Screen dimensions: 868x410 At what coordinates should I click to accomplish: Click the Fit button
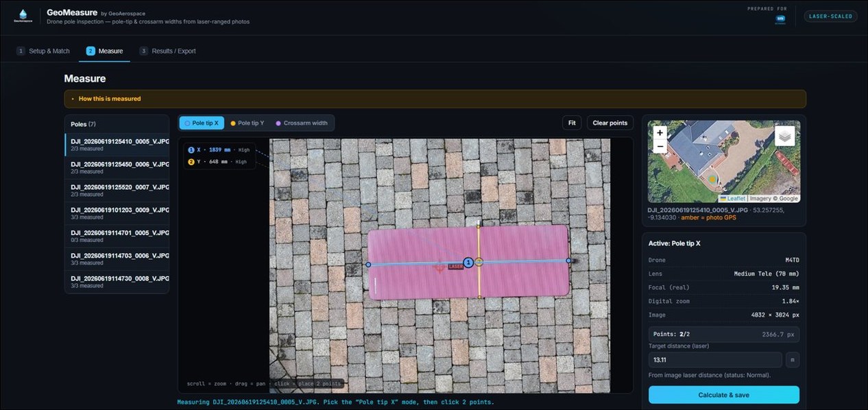tap(572, 123)
